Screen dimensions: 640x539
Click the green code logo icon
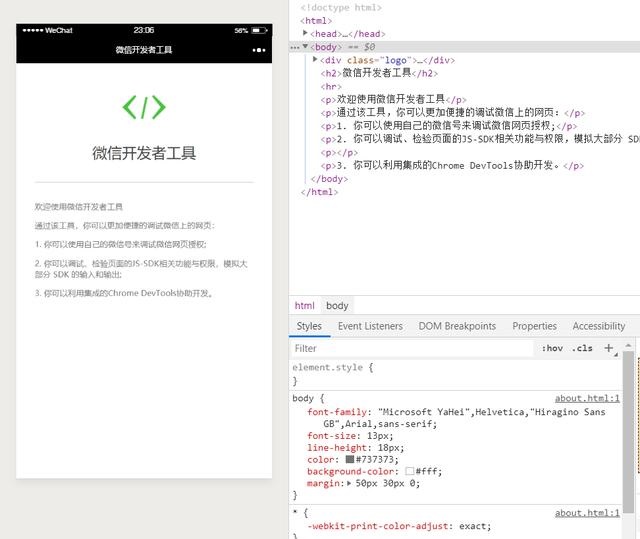(144, 107)
